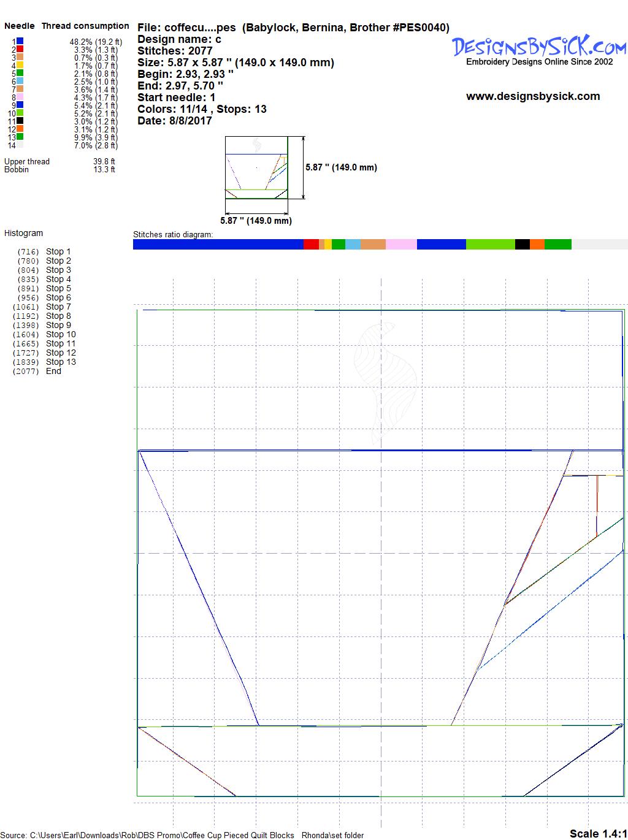Click needle 12 orange swatch

20,129
